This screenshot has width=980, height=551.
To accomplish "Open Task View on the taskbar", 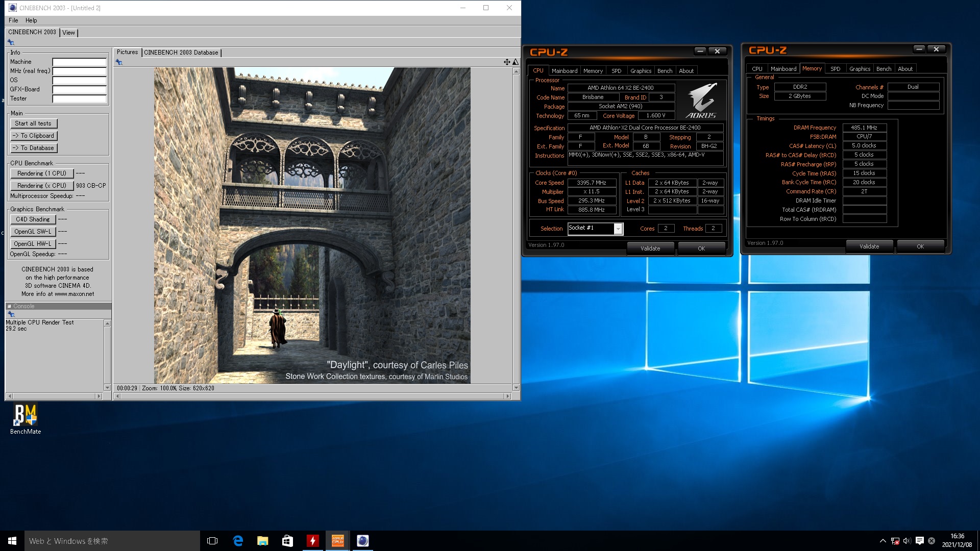I will tap(212, 541).
